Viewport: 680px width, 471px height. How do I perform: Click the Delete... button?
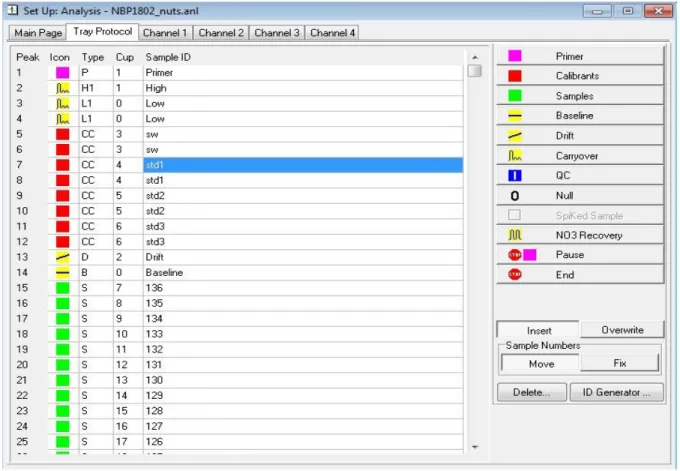pos(532,392)
